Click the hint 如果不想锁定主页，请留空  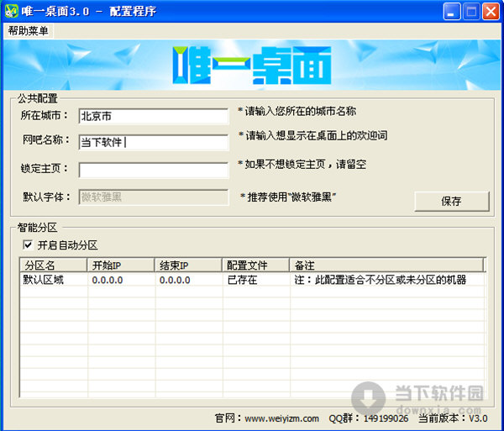click(302, 164)
